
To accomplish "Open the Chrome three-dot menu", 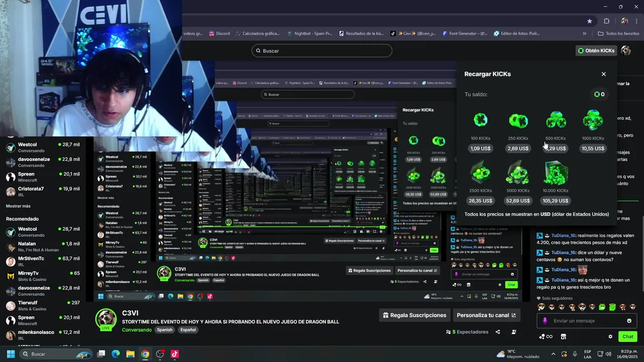I will (637, 21).
